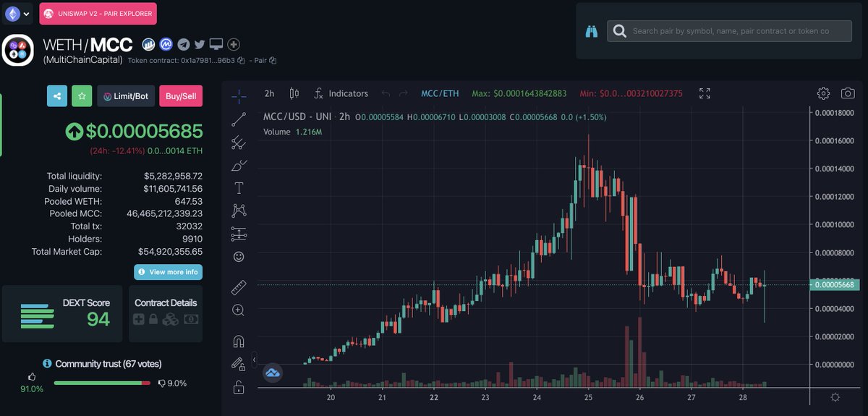The width and height of the screenshot is (868, 416).
Task: Activate the zoom in tool
Action: click(x=239, y=310)
